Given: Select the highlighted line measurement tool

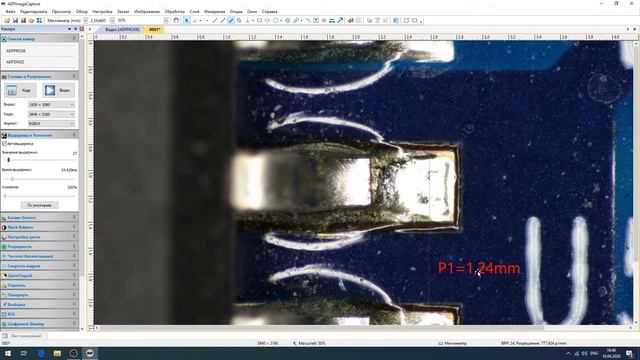Looking at the screenshot, I should point(231,20).
